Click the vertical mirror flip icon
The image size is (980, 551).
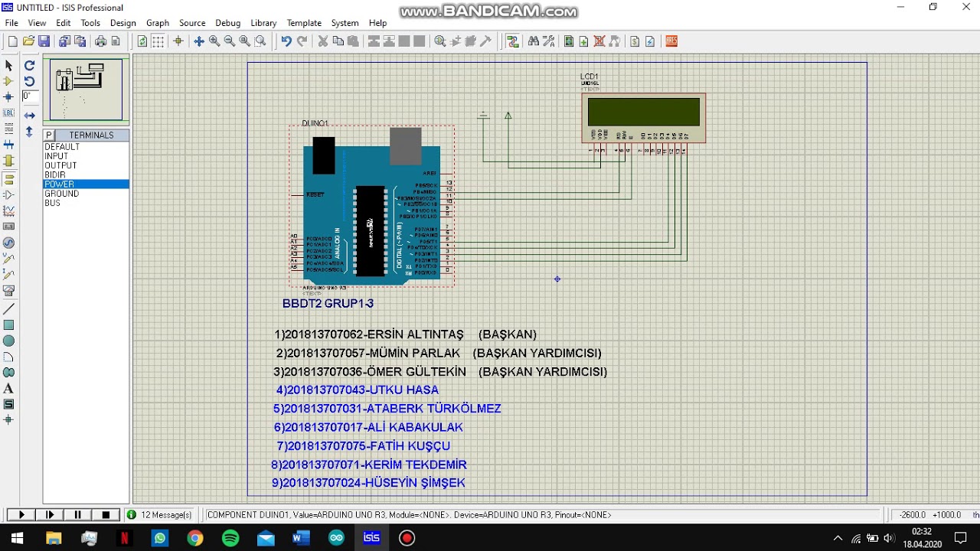coord(30,132)
